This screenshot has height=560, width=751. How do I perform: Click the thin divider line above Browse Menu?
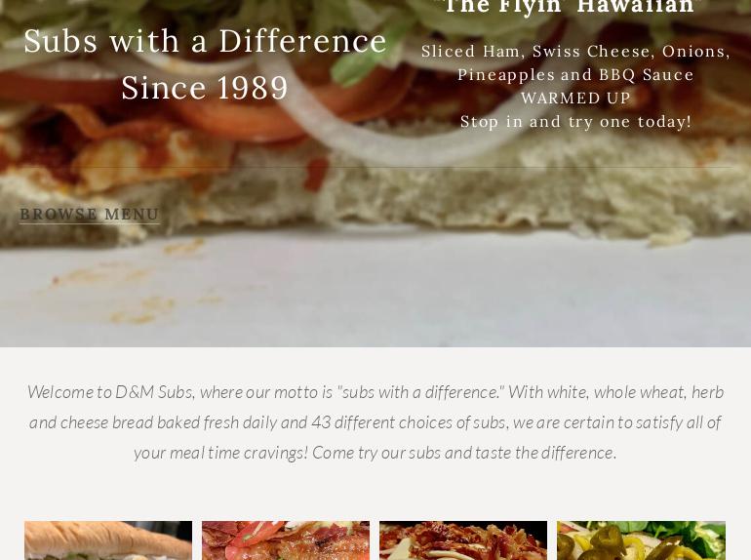(x=375, y=167)
